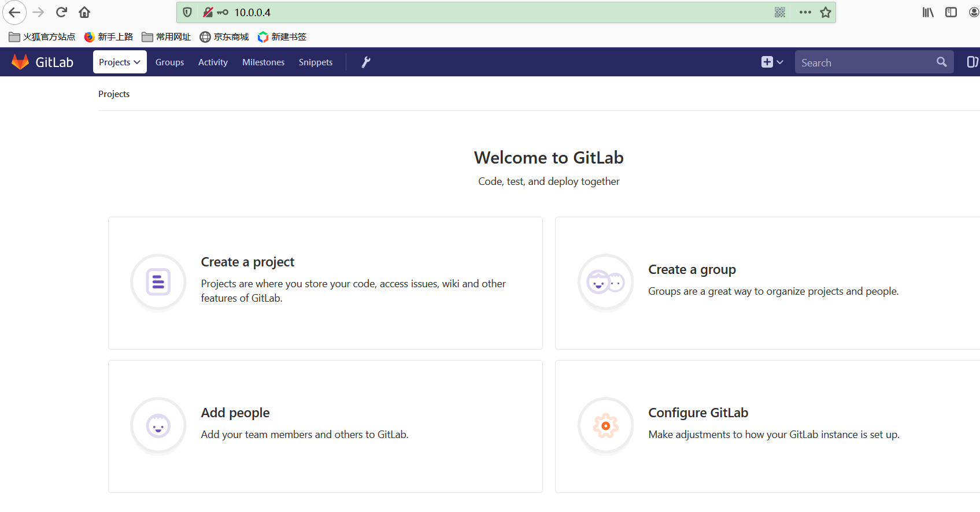The image size is (980, 512).
Task: Open Activity in the navigation bar
Action: [x=213, y=62]
